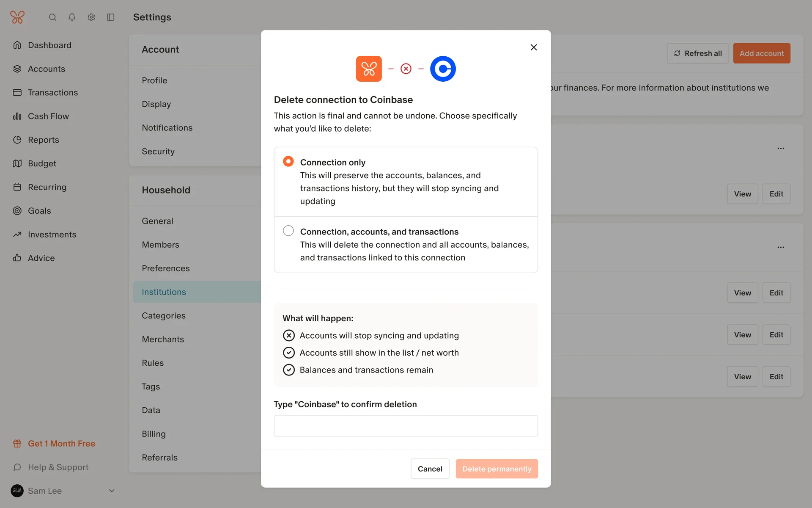Viewport: 812px width, 508px height.
Task: Expand the Sam Lee user menu chevron
Action: [x=112, y=491]
